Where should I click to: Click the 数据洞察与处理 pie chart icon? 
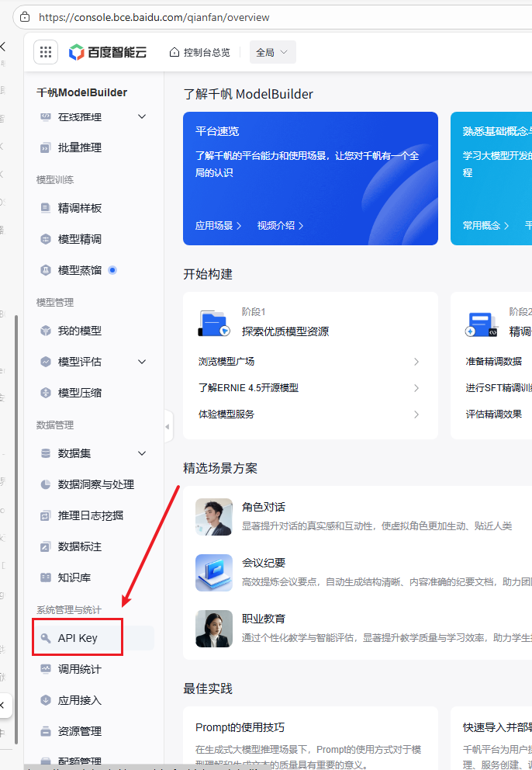coord(46,484)
